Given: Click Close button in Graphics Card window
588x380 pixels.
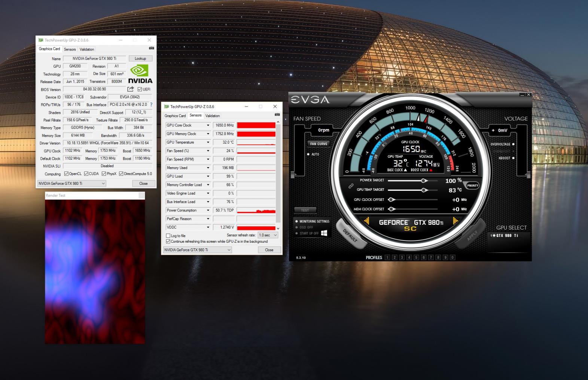Looking at the screenshot, I should point(143,183).
